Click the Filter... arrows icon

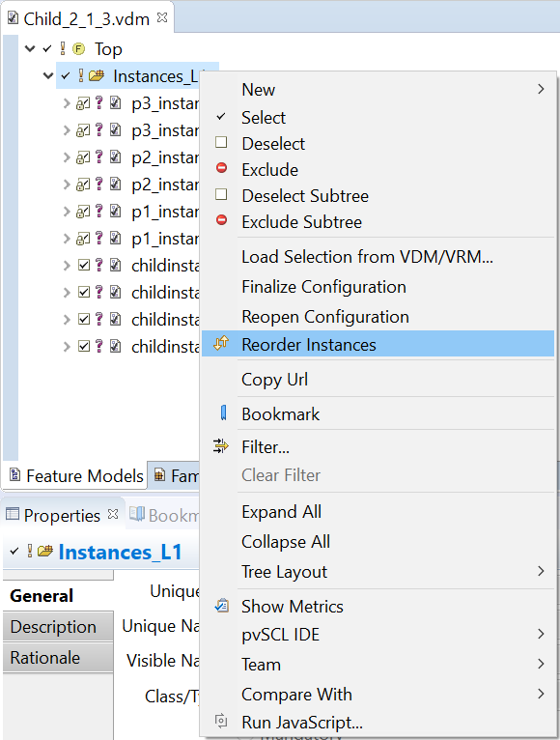tap(220, 446)
